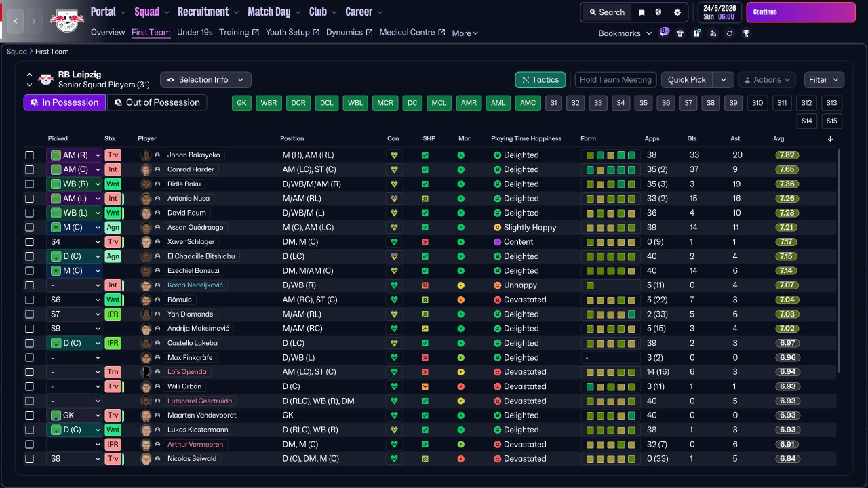The width and height of the screenshot is (868, 488).
Task: Click the info icon beside Conrad Harder
Action: pos(157,169)
